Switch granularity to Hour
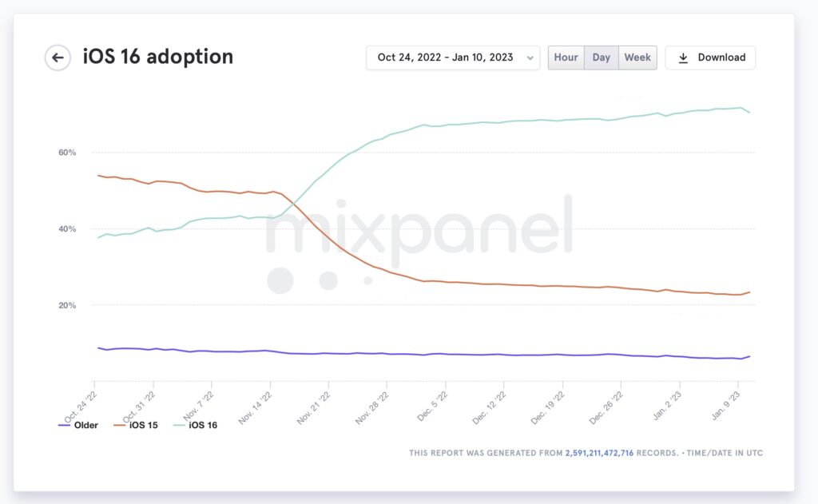The height and width of the screenshot is (504, 818). pyautogui.click(x=566, y=58)
